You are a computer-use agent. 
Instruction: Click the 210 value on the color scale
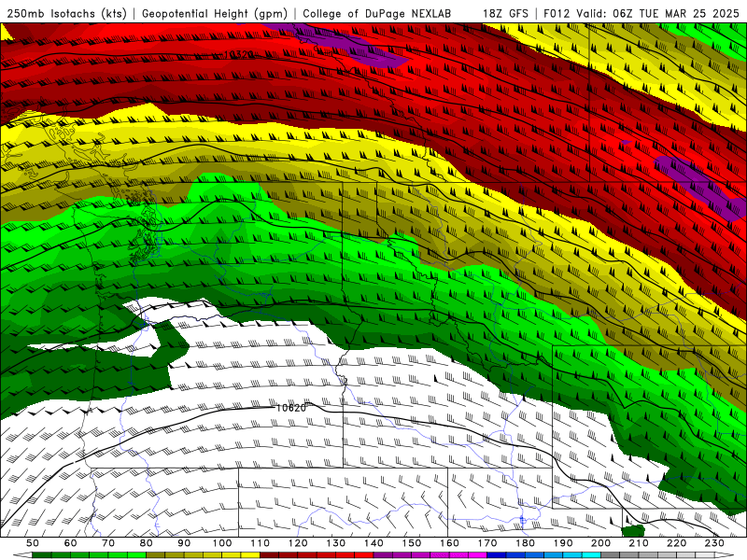tap(639, 543)
